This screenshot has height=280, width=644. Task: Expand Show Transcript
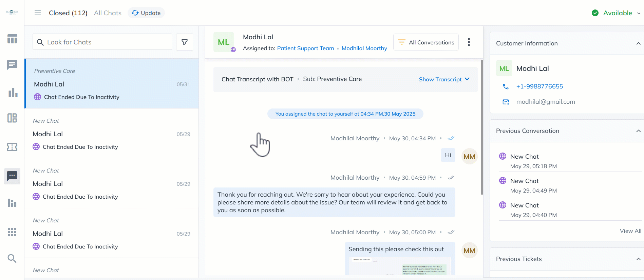click(x=444, y=79)
